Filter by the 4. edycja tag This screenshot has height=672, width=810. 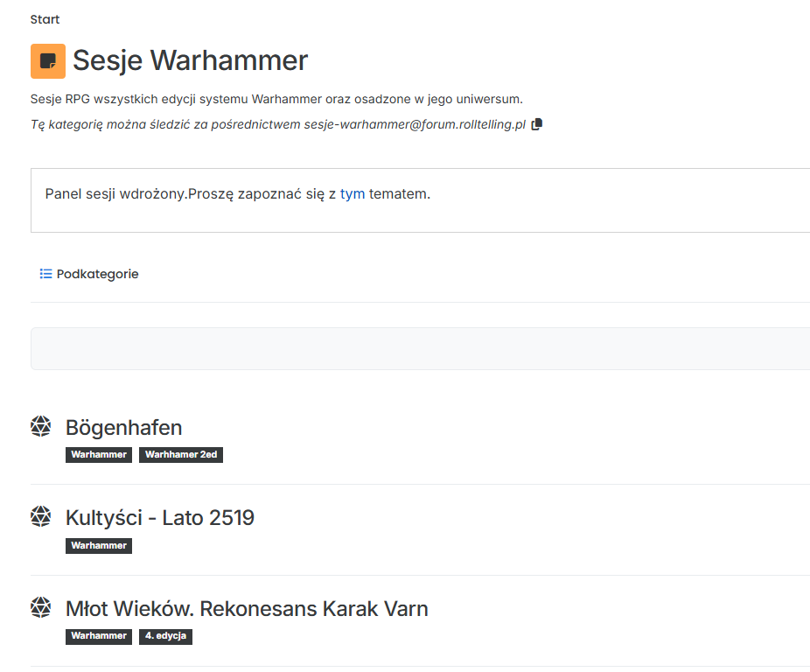click(165, 636)
